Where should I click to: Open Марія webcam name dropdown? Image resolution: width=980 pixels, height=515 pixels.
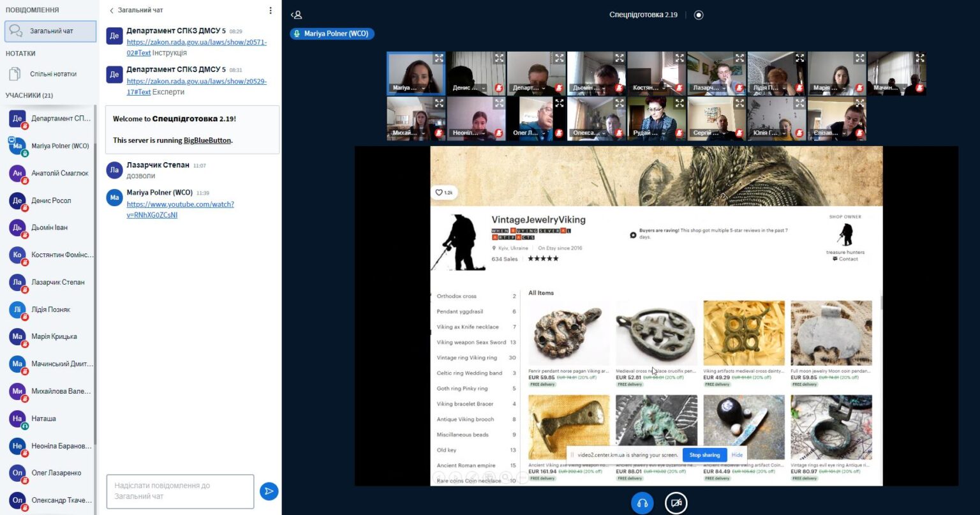coord(830,88)
